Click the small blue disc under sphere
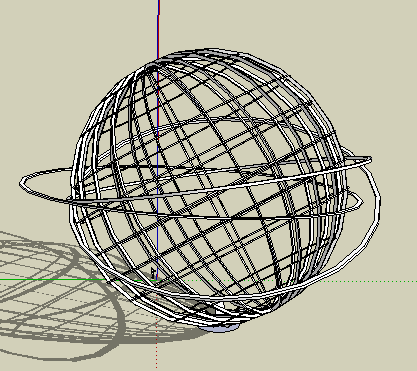The width and height of the screenshot is (417, 371). 220,328
